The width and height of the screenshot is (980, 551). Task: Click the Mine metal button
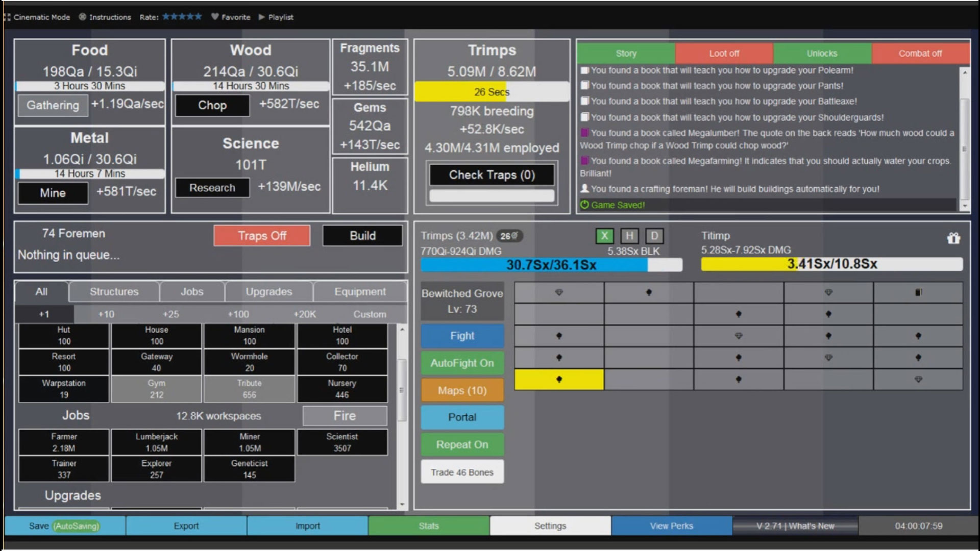coord(53,193)
